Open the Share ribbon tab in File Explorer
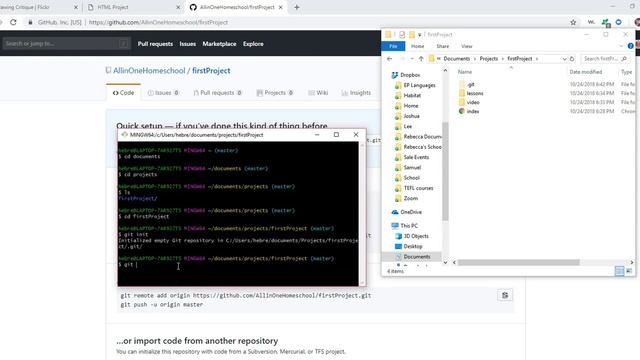Screen dimensions: 640x360 coord(442,46)
